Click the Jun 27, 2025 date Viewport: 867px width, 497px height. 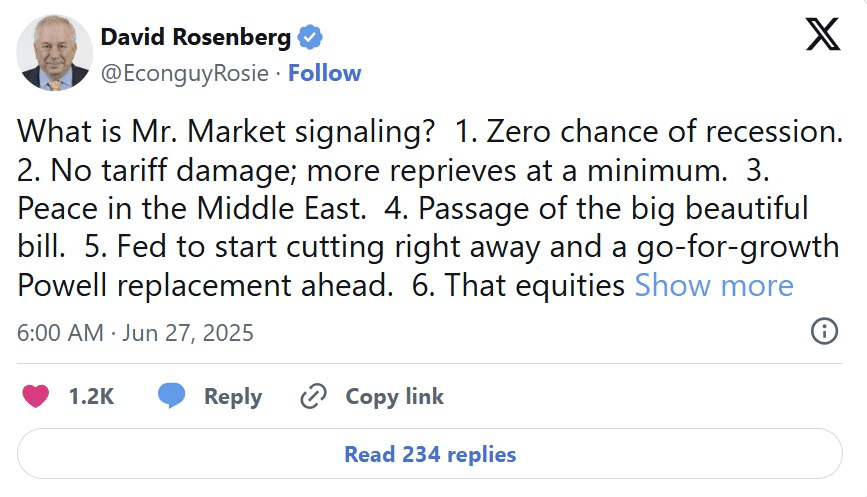coord(187,333)
